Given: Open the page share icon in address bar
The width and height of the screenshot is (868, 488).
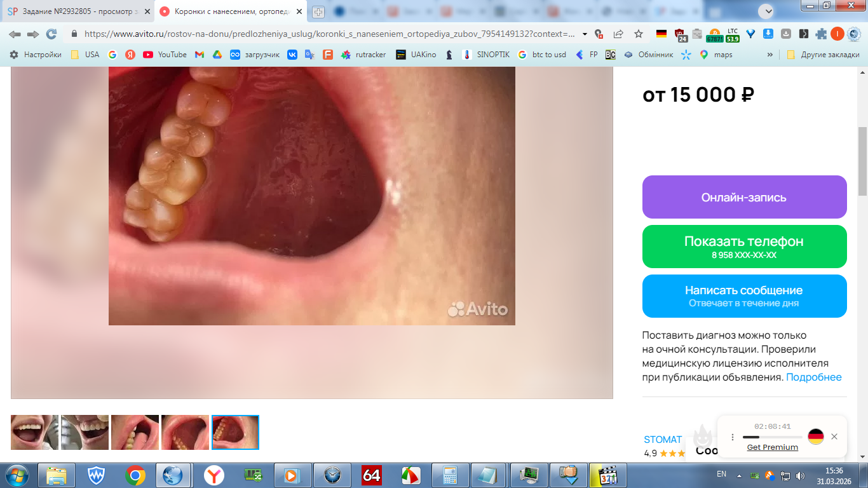Looking at the screenshot, I should click(x=618, y=34).
